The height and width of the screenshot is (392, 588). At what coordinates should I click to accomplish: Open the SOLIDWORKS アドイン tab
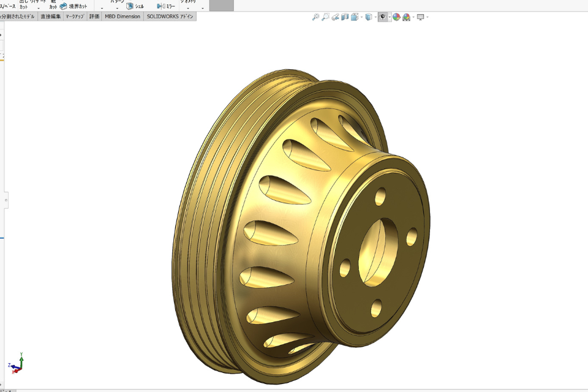pos(170,17)
